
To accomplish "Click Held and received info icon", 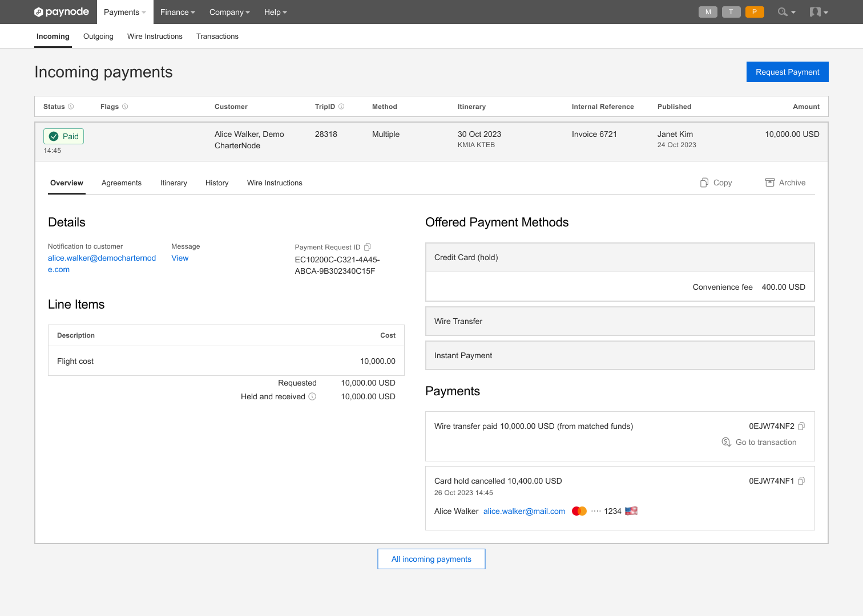I will pyautogui.click(x=312, y=396).
